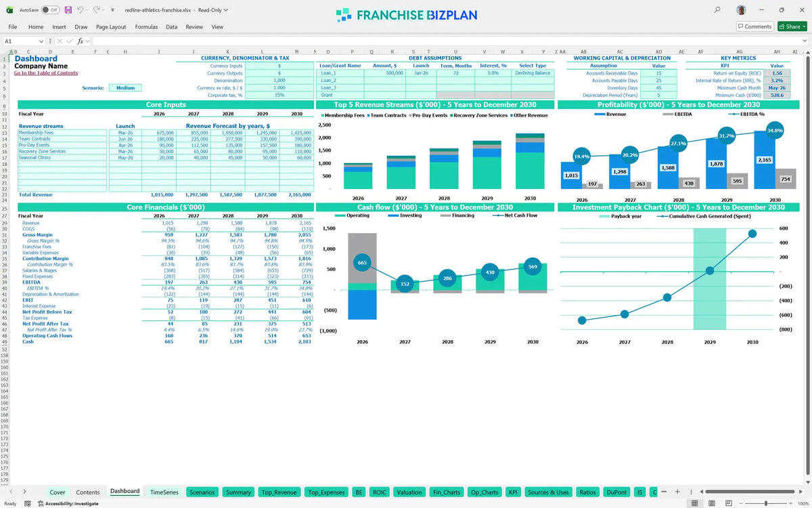Switch to the TimeSeries sheet tab
The height and width of the screenshot is (508, 812).
164,492
